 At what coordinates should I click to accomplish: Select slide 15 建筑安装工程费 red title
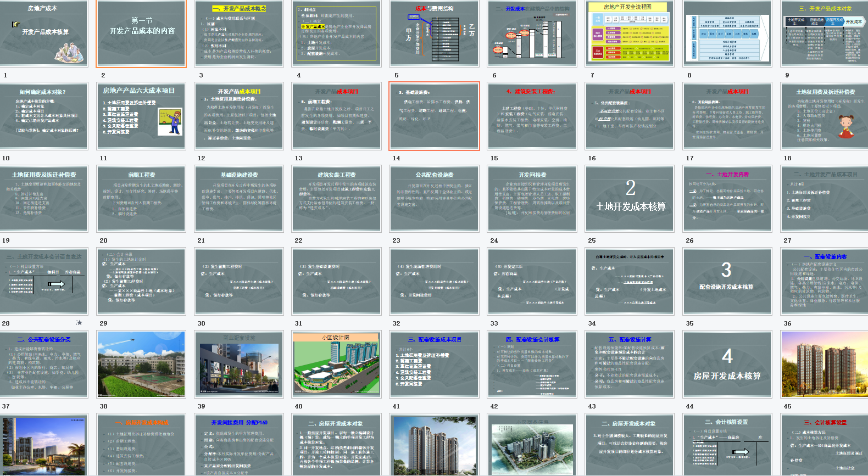point(532,116)
